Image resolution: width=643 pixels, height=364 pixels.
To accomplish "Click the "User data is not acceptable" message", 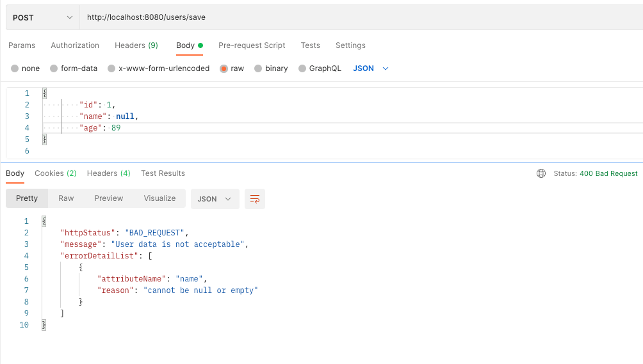I will (x=178, y=244).
